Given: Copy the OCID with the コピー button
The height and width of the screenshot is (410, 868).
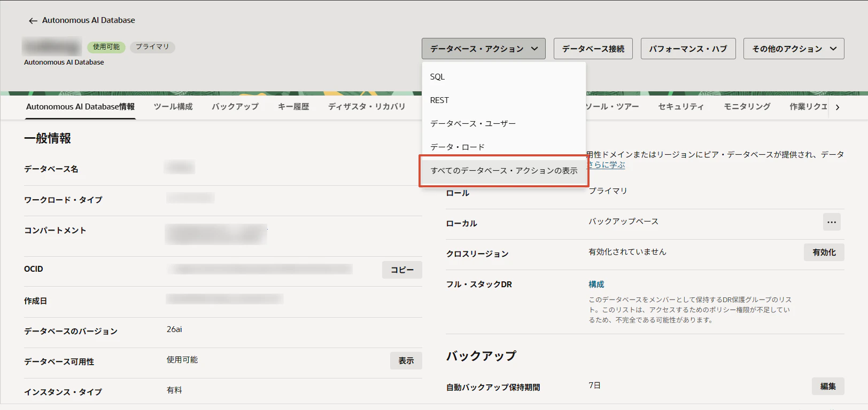Looking at the screenshot, I should tap(402, 270).
